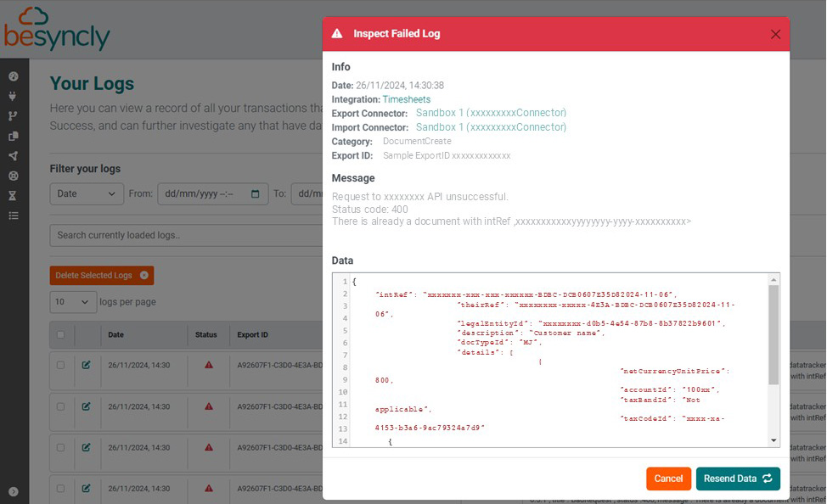Open the Date filter dropdown
The width and height of the screenshot is (827, 504).
[x=87, y=193]
